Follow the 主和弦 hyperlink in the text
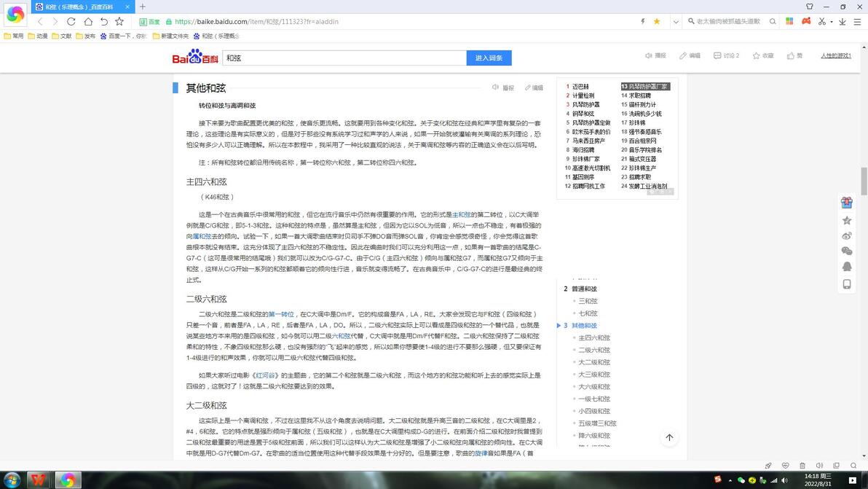 tap(462, 214)
